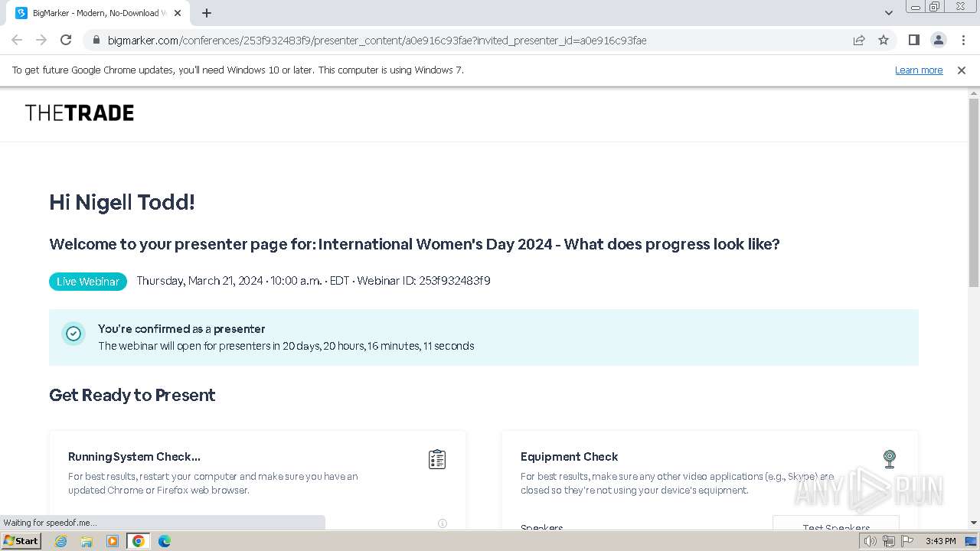Open Learn more about Chrome updates

tap(919, 70)
